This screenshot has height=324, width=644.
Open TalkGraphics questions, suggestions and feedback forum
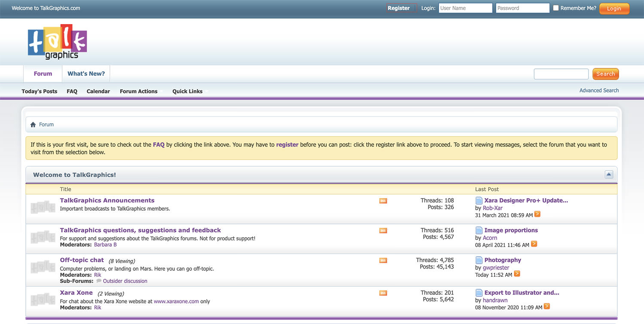(140, 230)
